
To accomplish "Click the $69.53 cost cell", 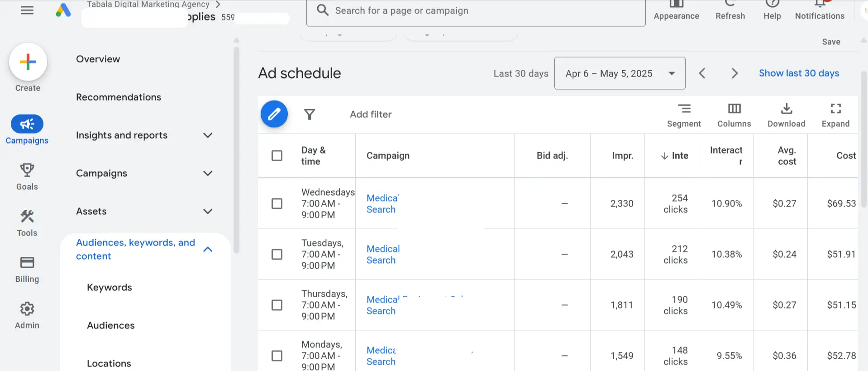I will click(841, 204).
